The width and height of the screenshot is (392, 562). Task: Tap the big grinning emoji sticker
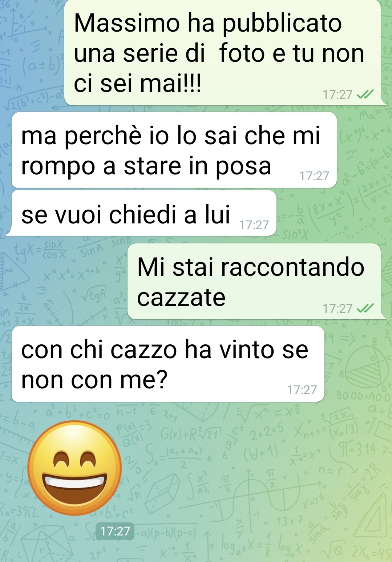[x=75, y=468]
